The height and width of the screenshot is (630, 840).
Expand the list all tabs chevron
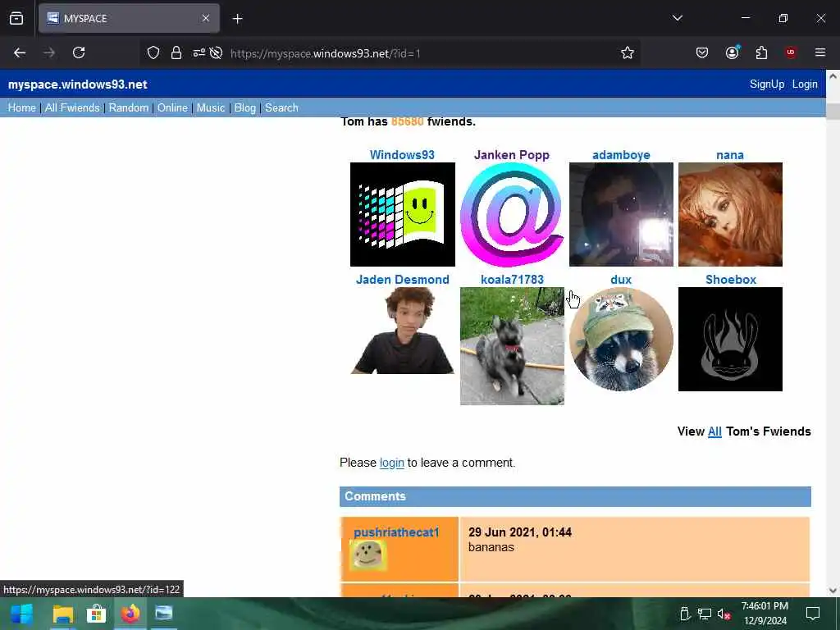point(678,18)
